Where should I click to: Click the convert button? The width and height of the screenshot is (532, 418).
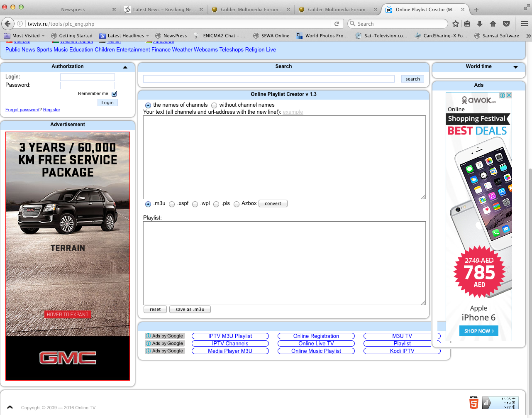273,203
